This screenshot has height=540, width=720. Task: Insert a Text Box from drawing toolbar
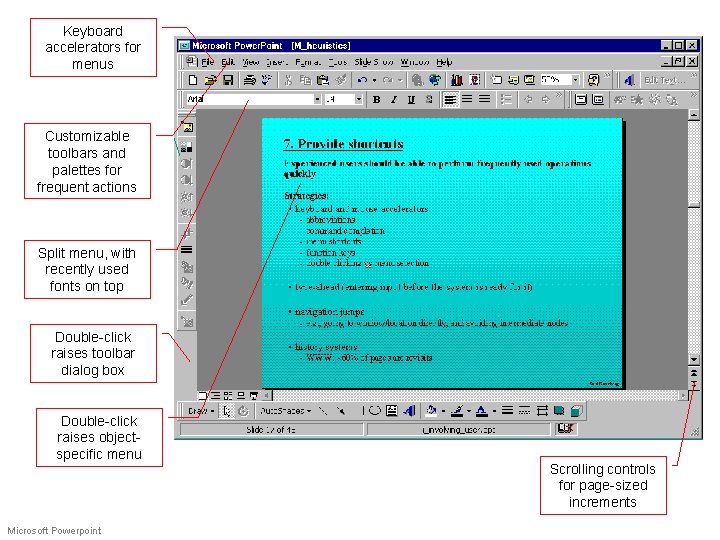tap(392, 411)
